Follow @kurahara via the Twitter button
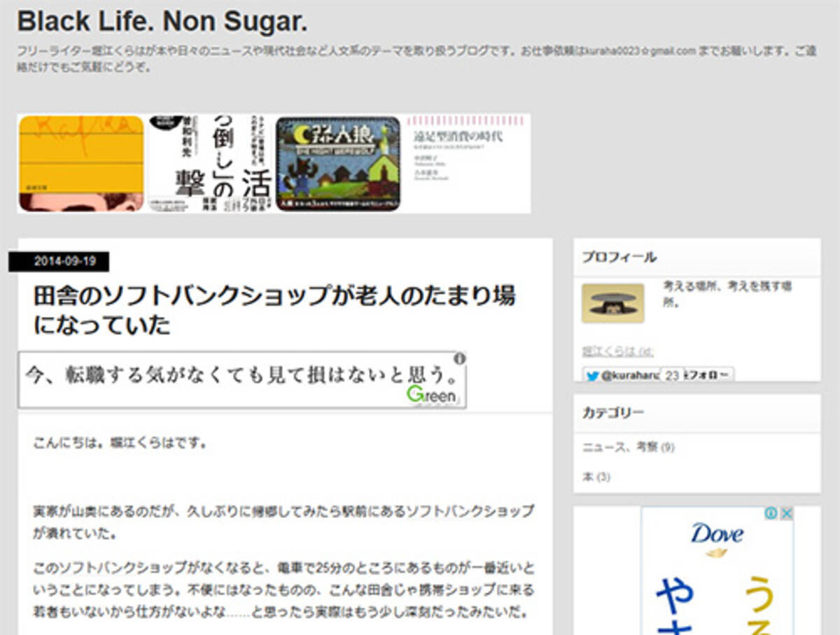Image resolution: width=840 pixels, height=635 pixels. (658, 375)
